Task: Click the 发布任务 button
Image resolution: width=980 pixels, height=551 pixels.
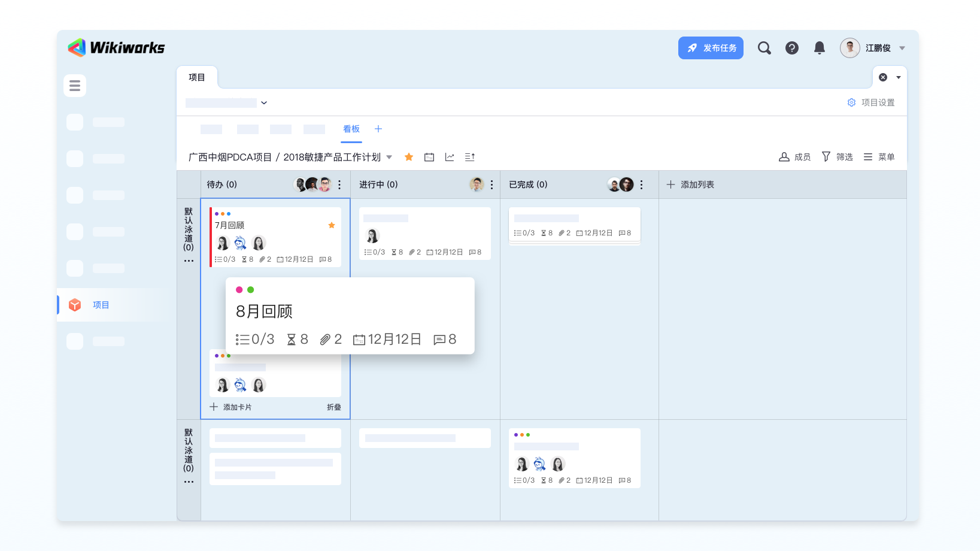Action: point(711,48)
